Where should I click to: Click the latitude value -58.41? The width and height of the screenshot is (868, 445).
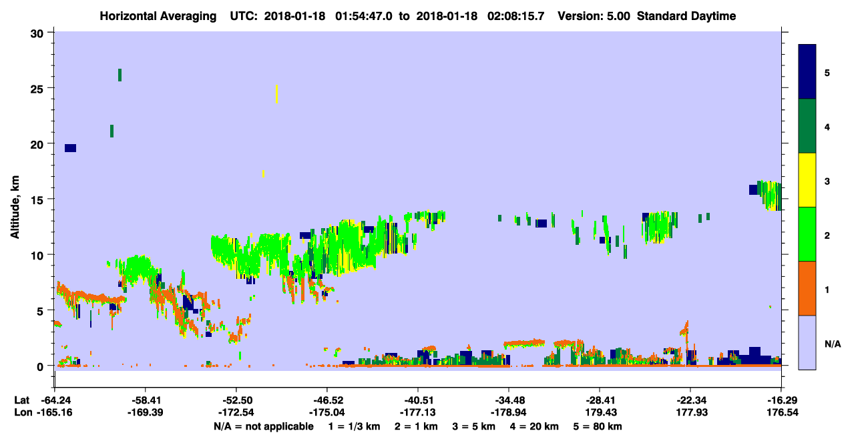[146, 400]
